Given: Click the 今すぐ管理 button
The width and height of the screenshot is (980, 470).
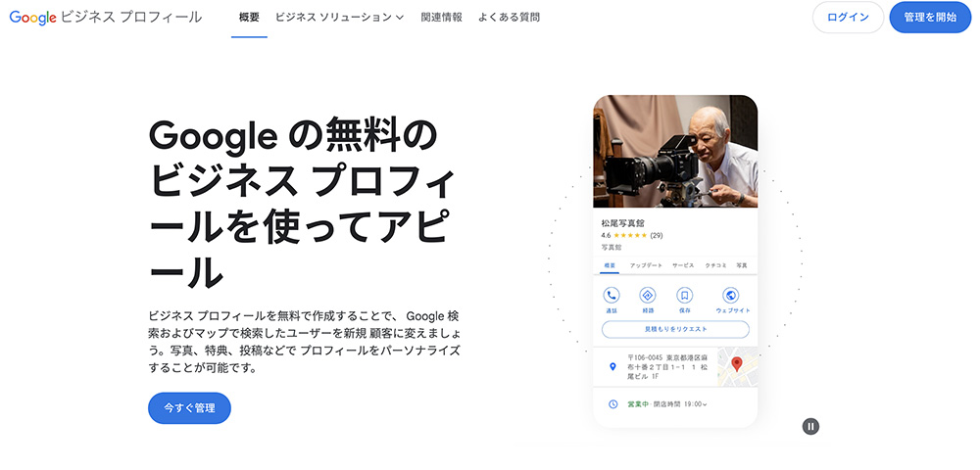Looking at the screenshot, I should pos(189,408).
